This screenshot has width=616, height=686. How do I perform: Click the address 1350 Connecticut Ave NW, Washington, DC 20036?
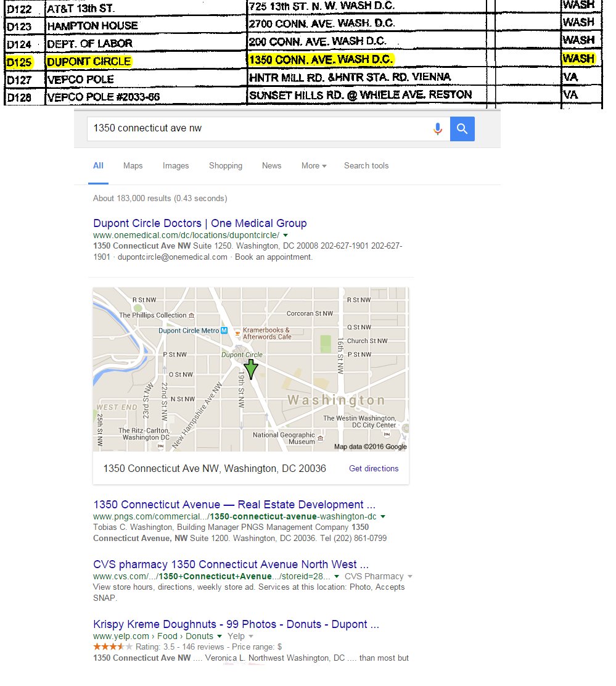coord(215,469)
